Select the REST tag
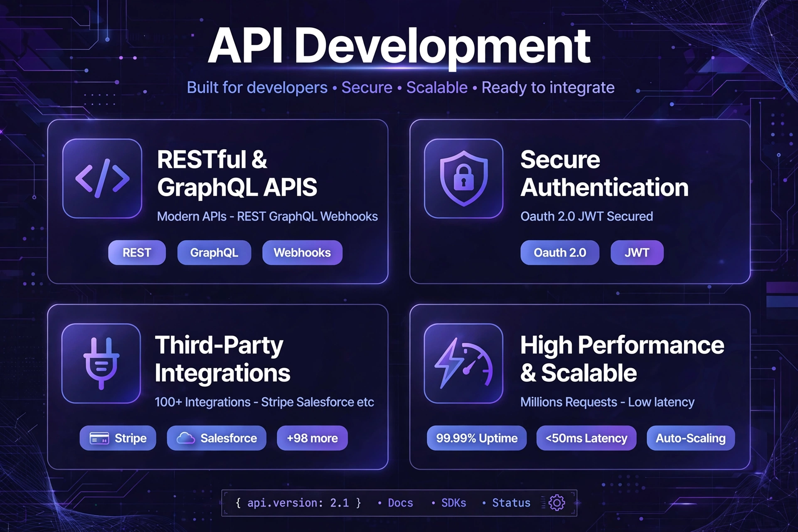 click(137, 252)
